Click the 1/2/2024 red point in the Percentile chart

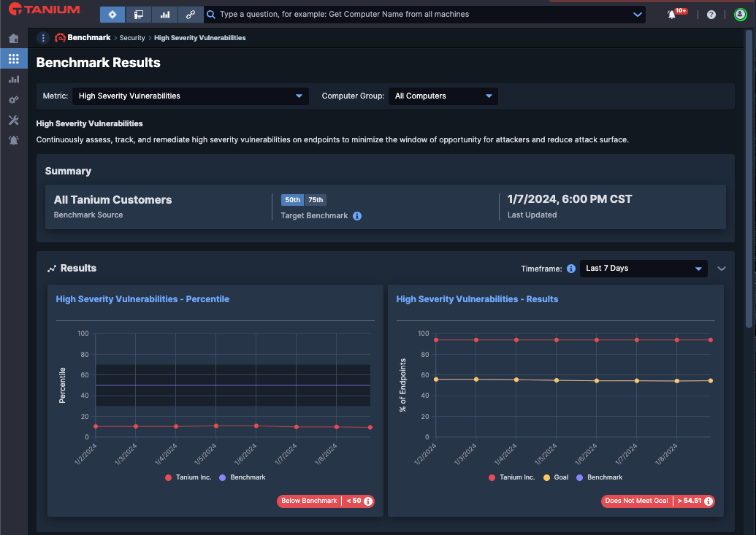click(x=96, y=426)
